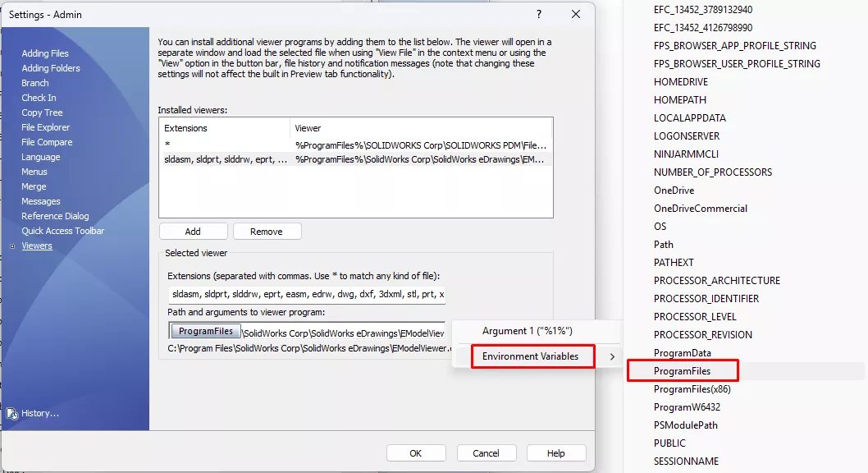Select PATHEXT variable

pyautogui.click(x=673, y=263)
